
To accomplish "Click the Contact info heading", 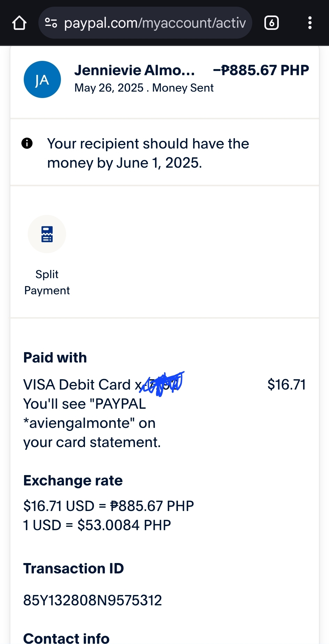I will (x=66, y=638).
